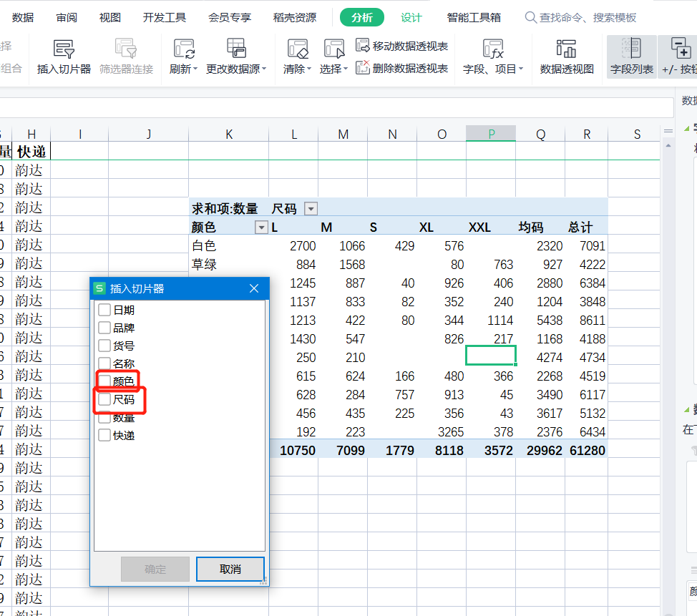Check the 颜色 checkbox in slicer dialog
The width and height of the screenshot is (697, 616).
pyautogui.click(x=104, y=381)
